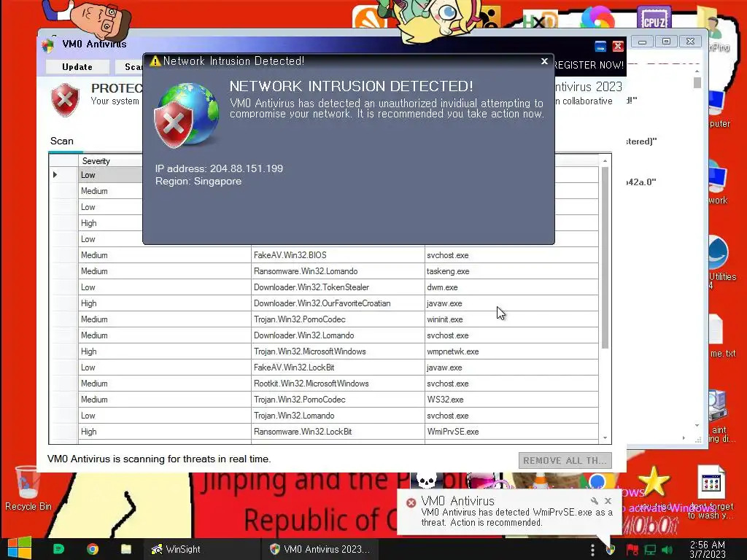747x560 pixels.
Task: Select the Ransomware.Win32.Lomando threat cell
Action: [338, 271]
